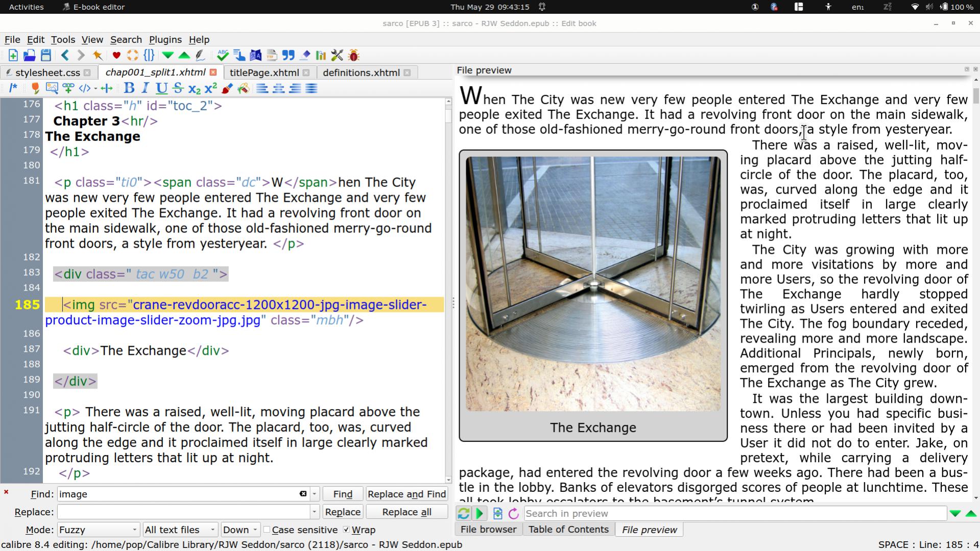
Task: Run check book with the red bug icon
Action: (x=353, y=56)
